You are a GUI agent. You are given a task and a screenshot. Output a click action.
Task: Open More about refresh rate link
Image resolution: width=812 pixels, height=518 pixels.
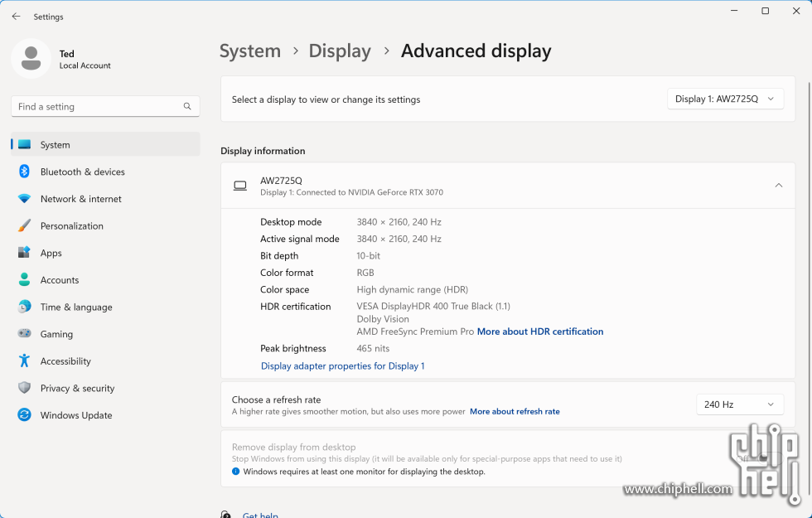(x=515, y=411)
